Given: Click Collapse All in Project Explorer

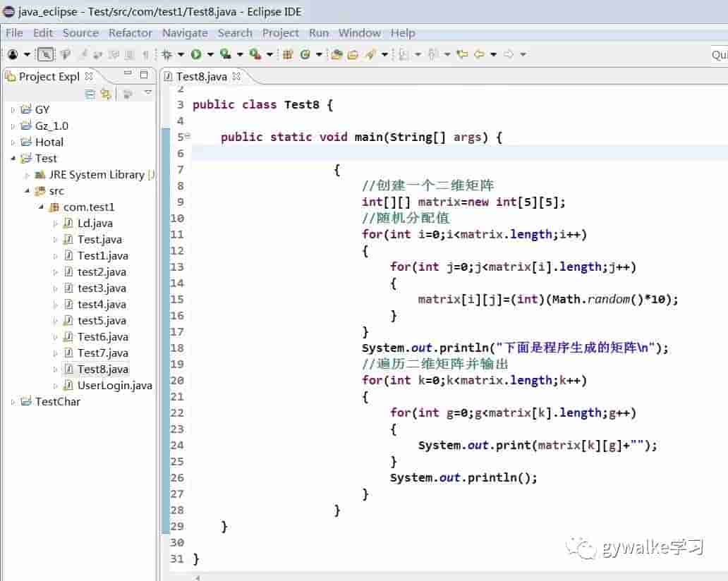Looking at the screenshot, I should point(90,94).
